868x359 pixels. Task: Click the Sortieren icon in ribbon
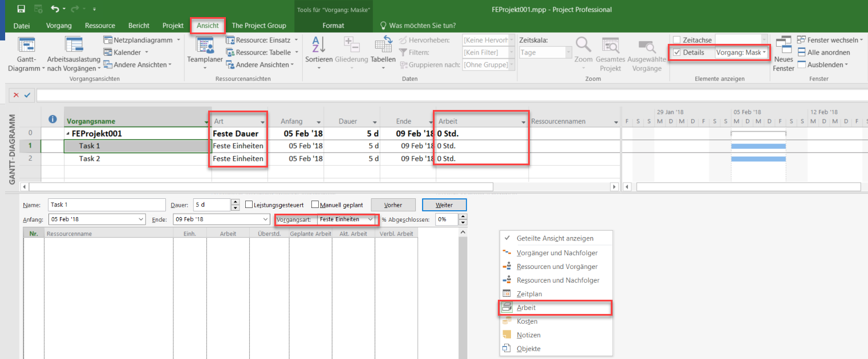pyautogui.click(x=318, y=46)
